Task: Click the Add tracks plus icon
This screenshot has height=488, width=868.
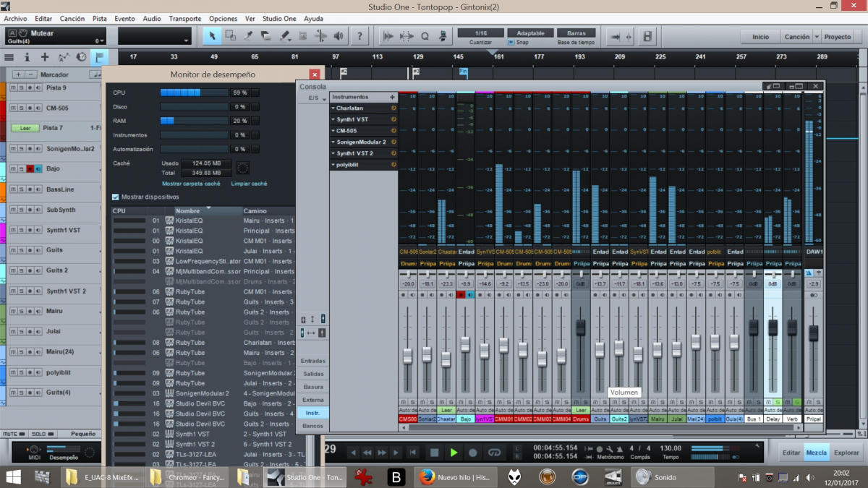Action: [45, 57]
